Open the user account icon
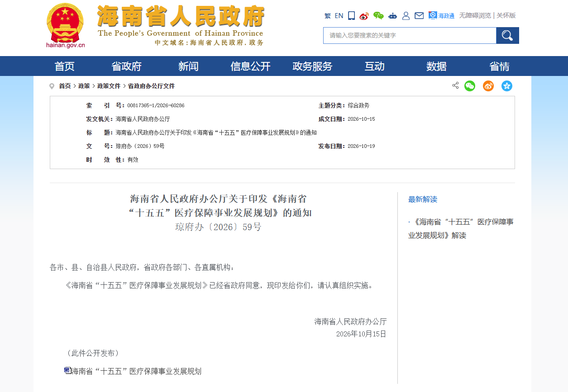 point(406,16)
